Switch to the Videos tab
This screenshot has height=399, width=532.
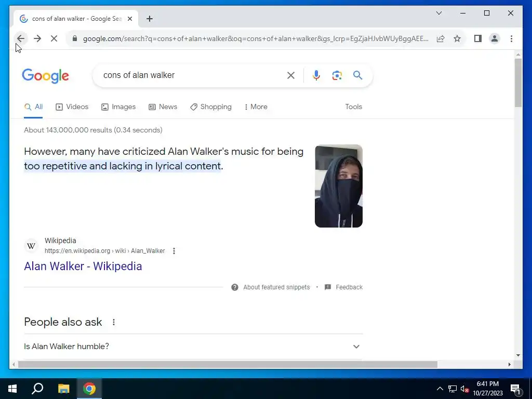click(x=72, y=107)
